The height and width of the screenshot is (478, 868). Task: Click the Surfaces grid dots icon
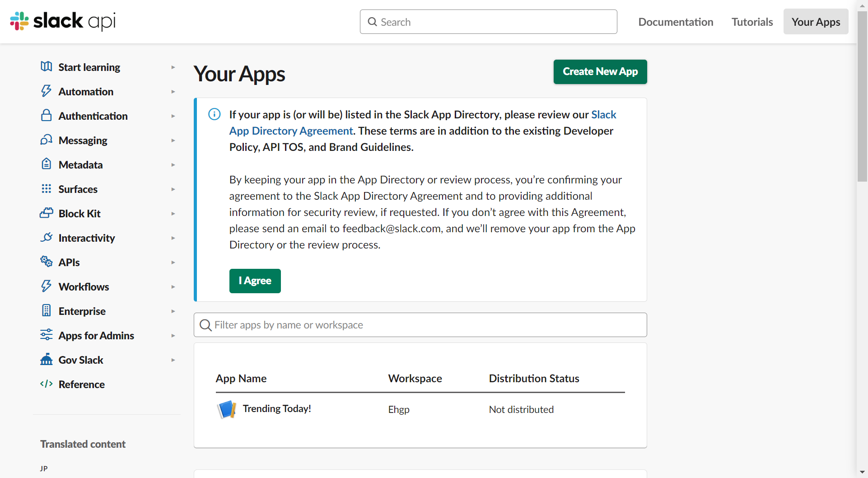point(46,189)
